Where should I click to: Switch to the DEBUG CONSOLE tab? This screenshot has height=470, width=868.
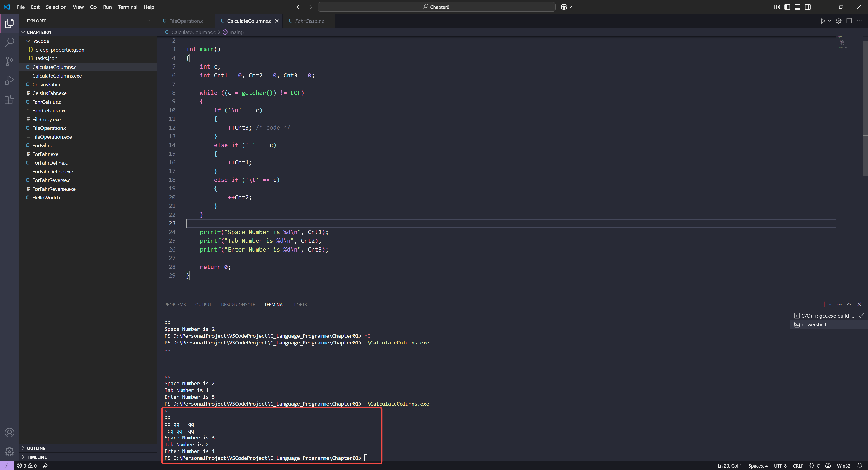click(x=238, y=304)
